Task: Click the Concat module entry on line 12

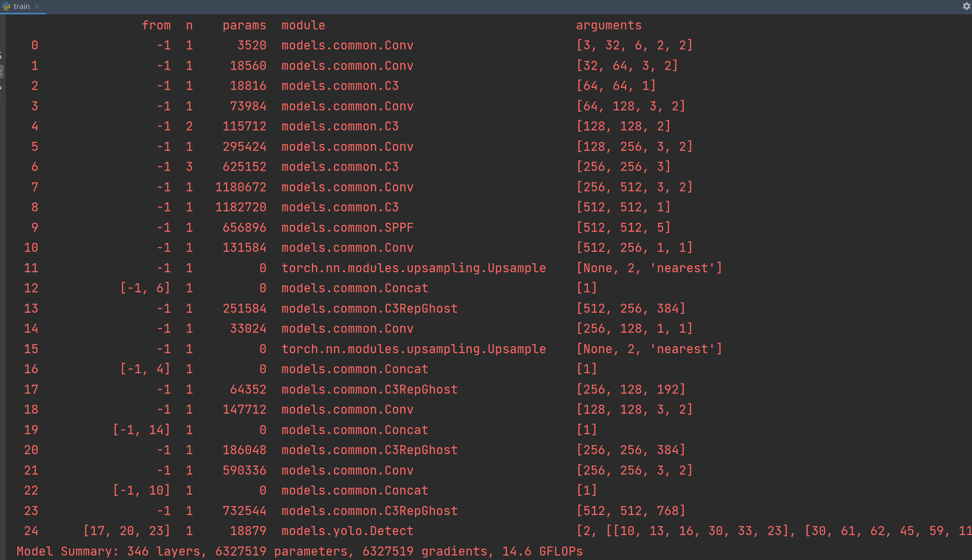Action: (x=354, y=288)
